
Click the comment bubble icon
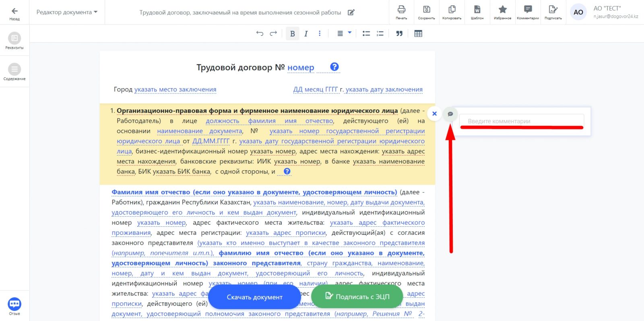point(450,114)
